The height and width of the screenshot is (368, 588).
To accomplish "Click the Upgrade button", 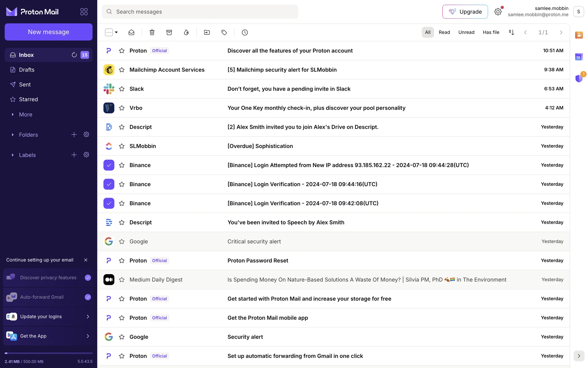I will tap(465, 12).
